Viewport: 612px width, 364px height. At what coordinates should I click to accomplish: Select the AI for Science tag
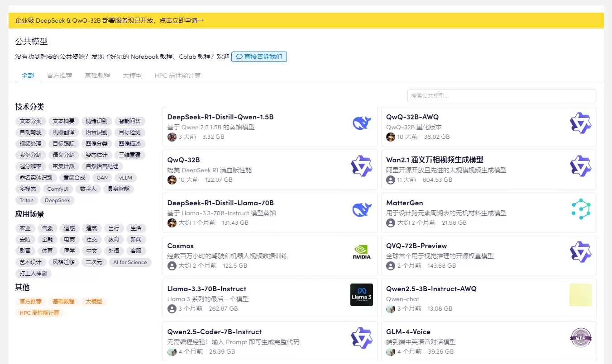pos(130,262)
